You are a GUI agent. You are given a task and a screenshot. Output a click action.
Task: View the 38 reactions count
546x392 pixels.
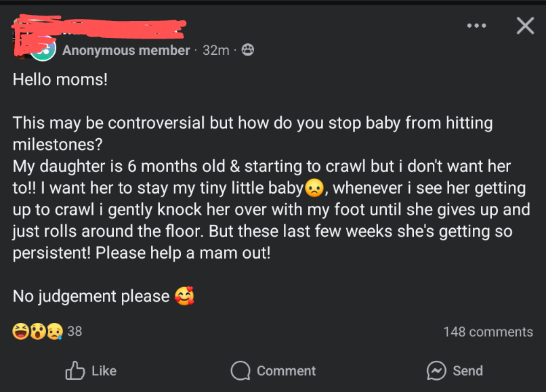pyautogui.click(x=75, y=331)
